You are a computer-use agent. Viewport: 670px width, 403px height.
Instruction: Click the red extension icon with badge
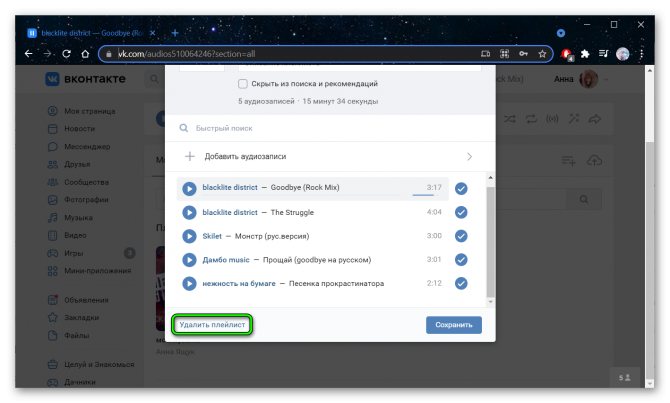click(567, 54)
